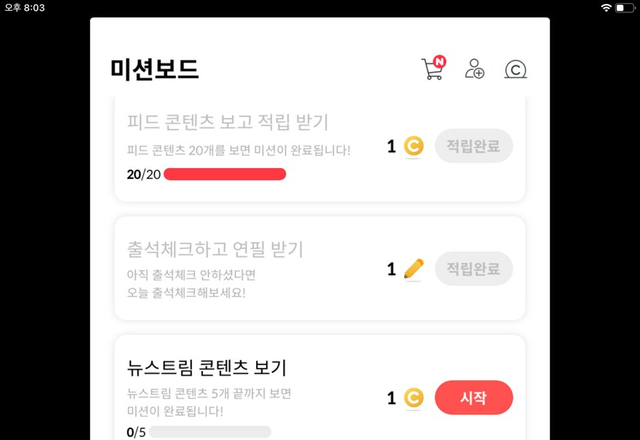The width and height of the screenshot is (640, 440).
Task: Click the gray 0/5 progress bar
Action: click(x=204, y=432)
